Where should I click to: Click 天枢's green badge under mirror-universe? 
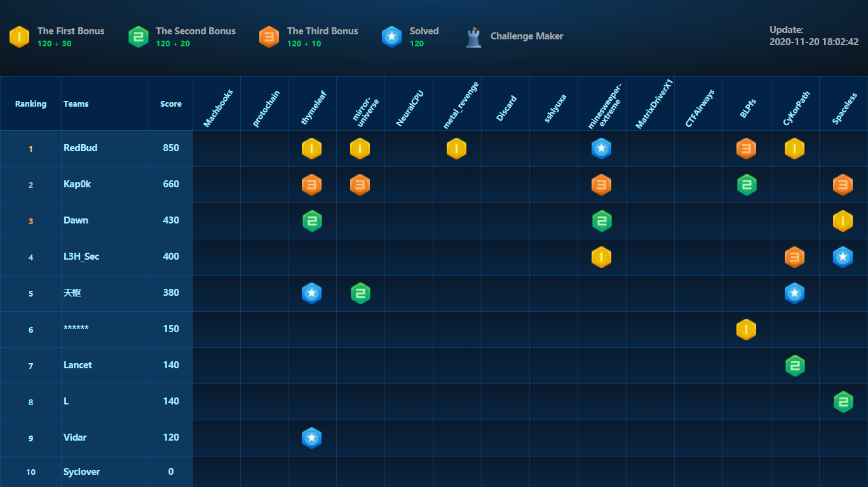360,293
